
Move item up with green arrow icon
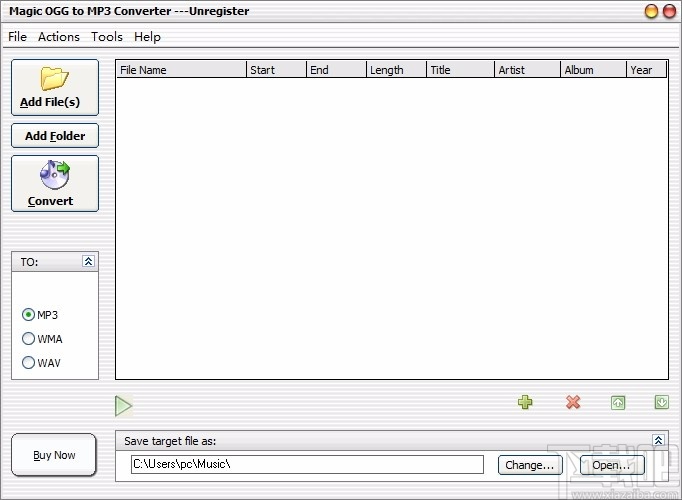(618, 403)
